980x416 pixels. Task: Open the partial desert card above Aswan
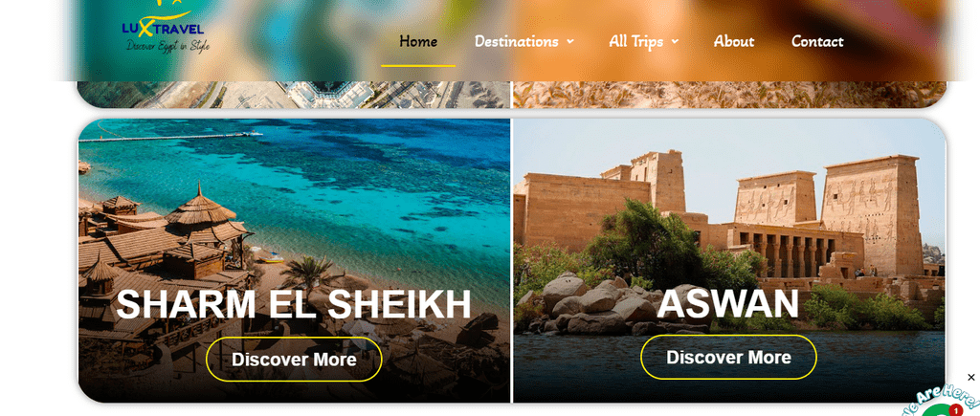pyautogui.click(x=728, y=95)
